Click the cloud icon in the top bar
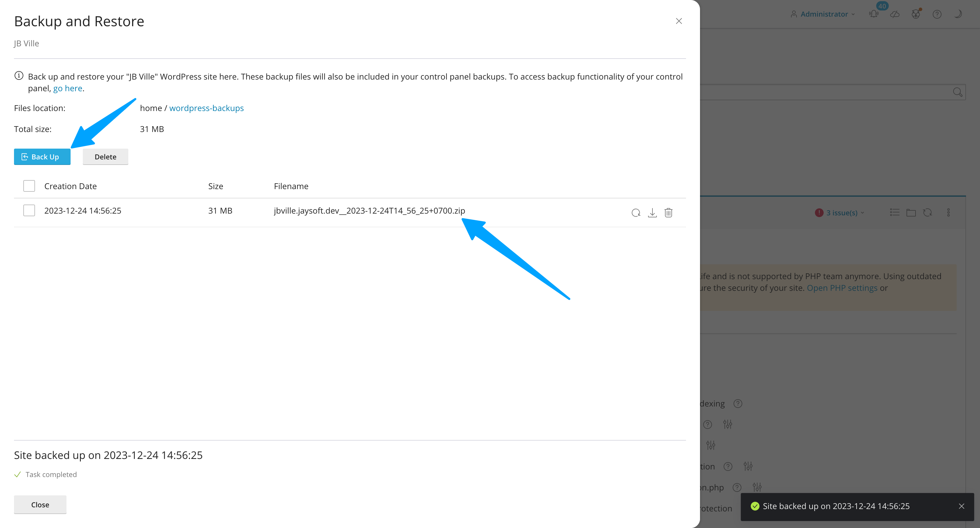 pos(895,14)
